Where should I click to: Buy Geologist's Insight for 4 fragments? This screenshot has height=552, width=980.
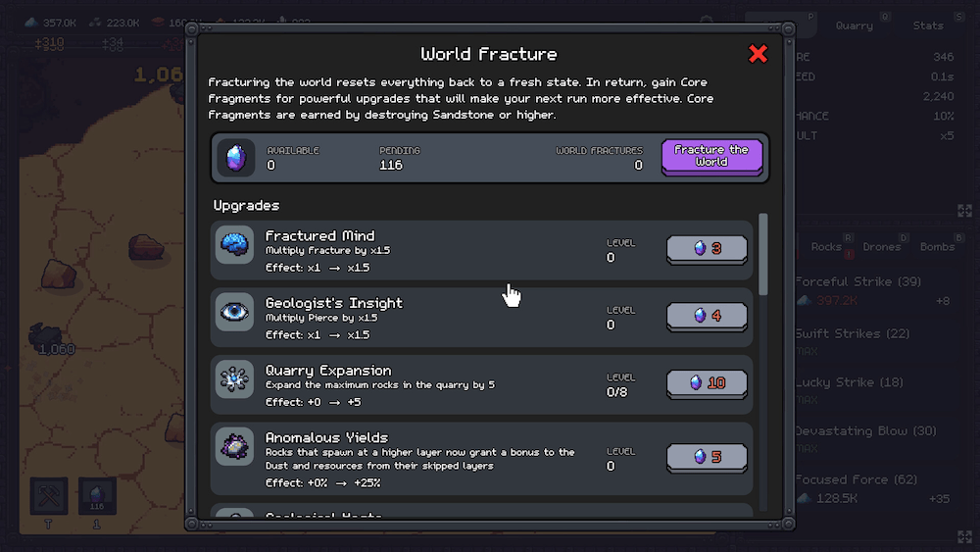(707, 316)
